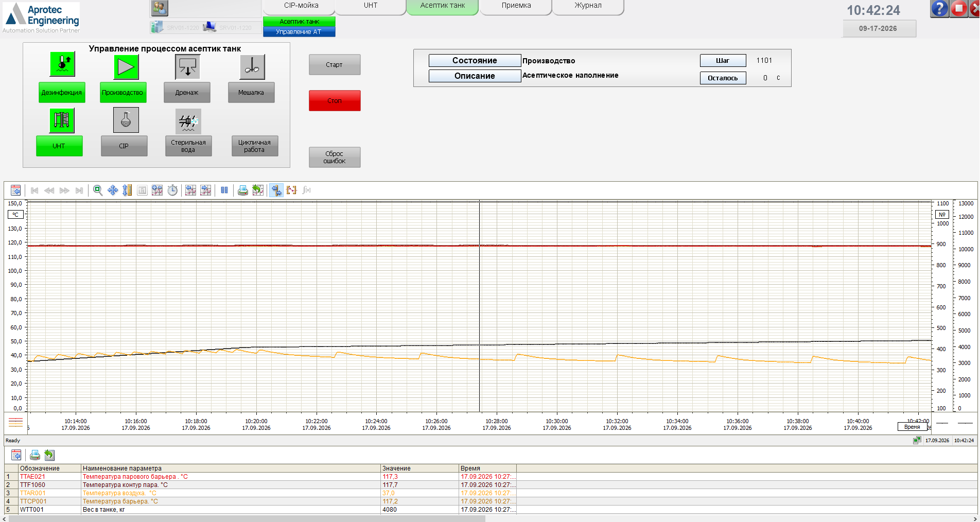The width and height of the screenshot is (980, 522).
Task: Open time range stopwatch tool
Action: click(x=172, y=190)
